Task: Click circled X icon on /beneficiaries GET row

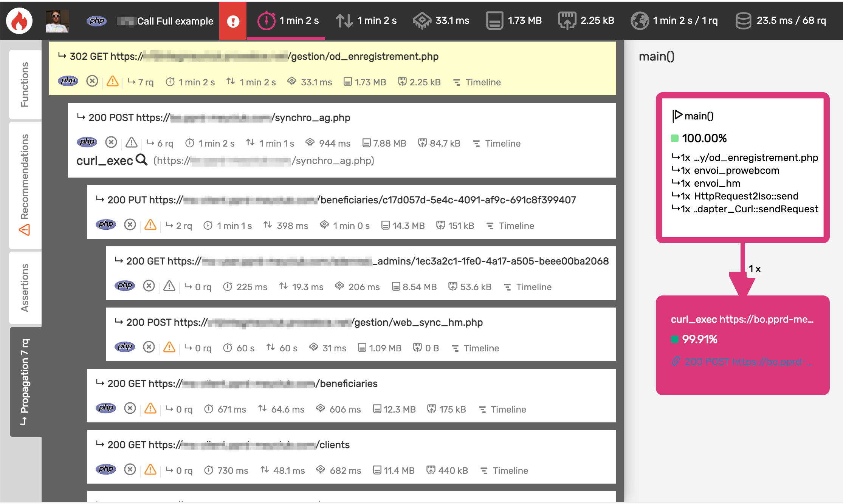Action: 130,408
